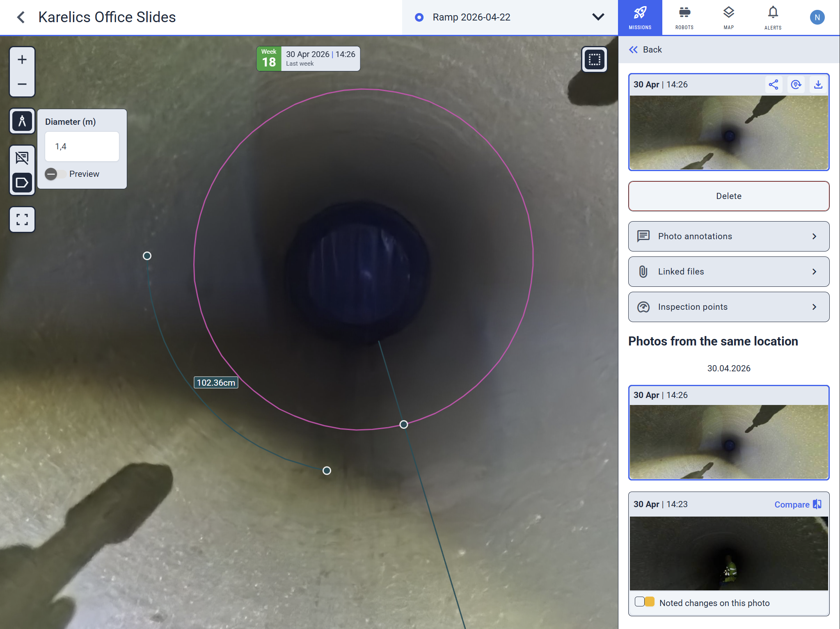Open top 30 Apr 14:26 photo thumbnail
840x629 pixels.
click(x=728, y=133)
